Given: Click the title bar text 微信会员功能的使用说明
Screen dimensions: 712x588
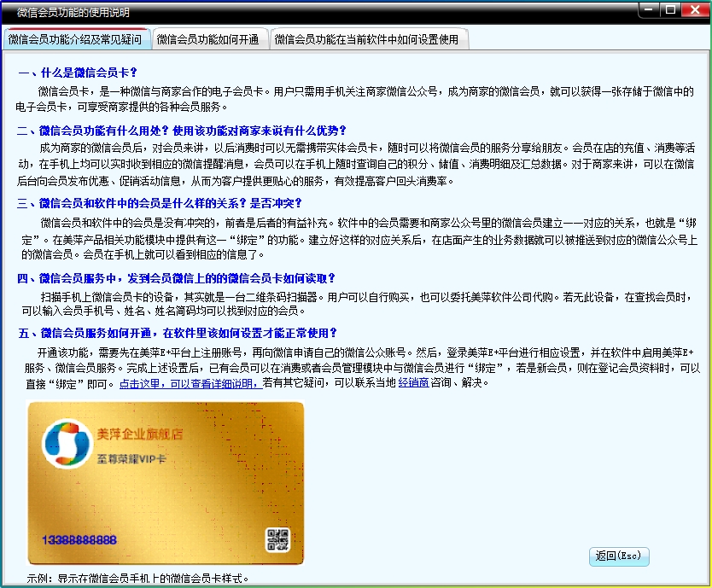Looking at the screenshot, I should point(73,11).
